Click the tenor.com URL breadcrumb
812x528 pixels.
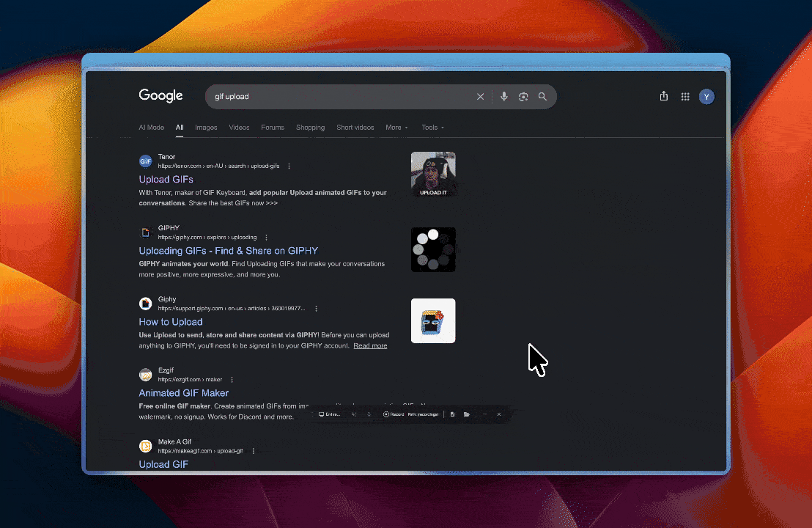pyautogui.click(x=218, y=166)
